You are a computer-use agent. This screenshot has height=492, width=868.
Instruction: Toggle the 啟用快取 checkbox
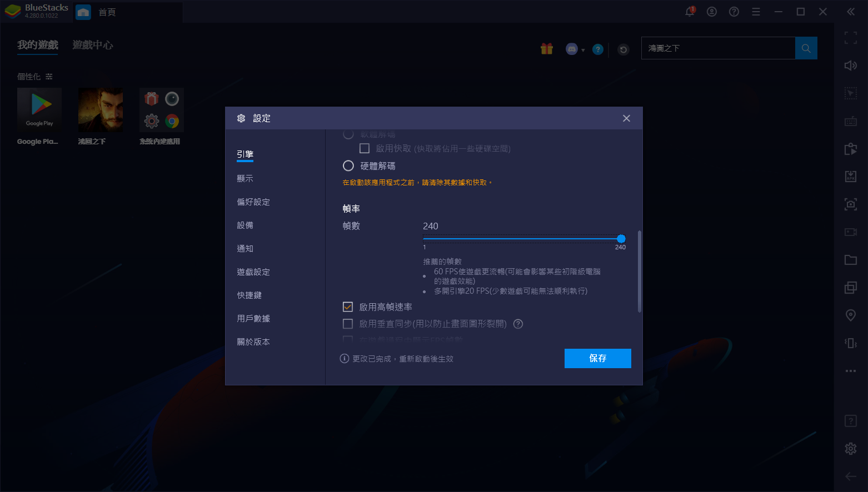click(x=365, y=148)
